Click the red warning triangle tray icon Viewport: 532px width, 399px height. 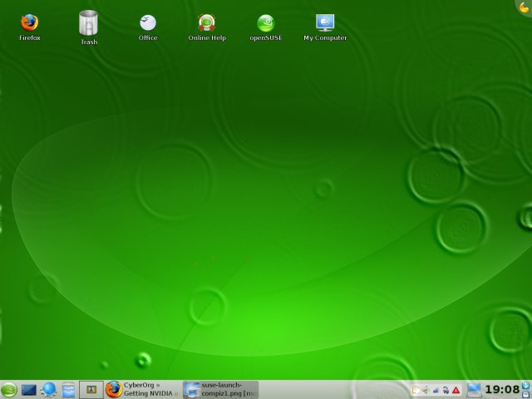pos(456,390)
